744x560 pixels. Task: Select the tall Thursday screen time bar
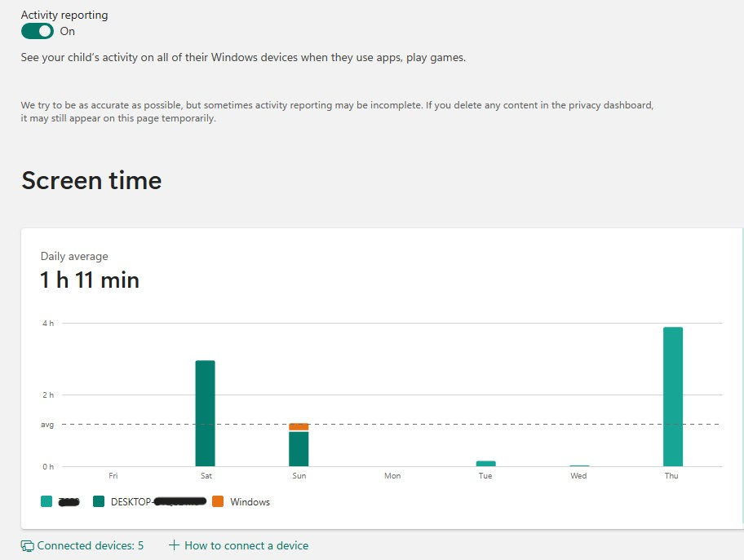(673, 396)
